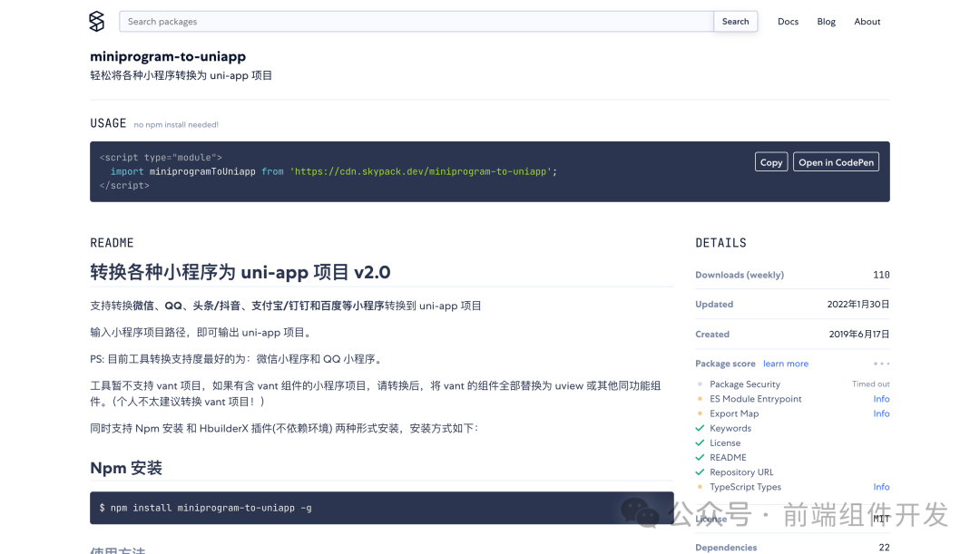Click the Keywords green checkmark icon
The width and height of the screenshot is (980, 554).
click(700, 429)
